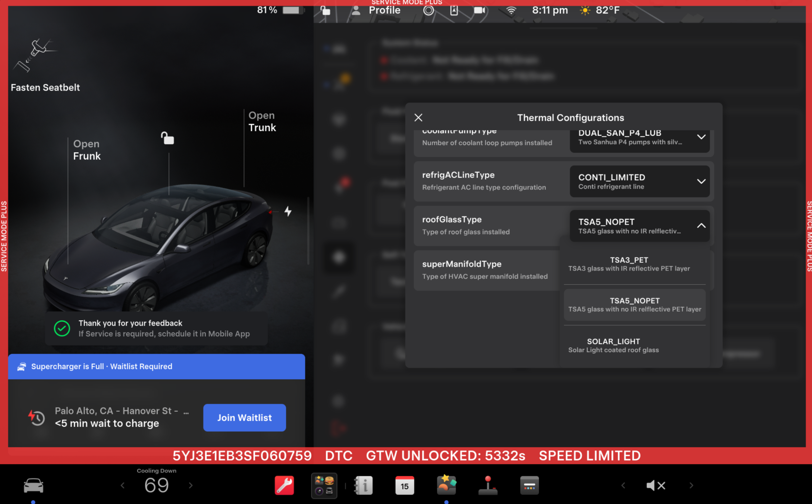Lower volume with the left chevron
812x504 pixels.
click(623, 485)
